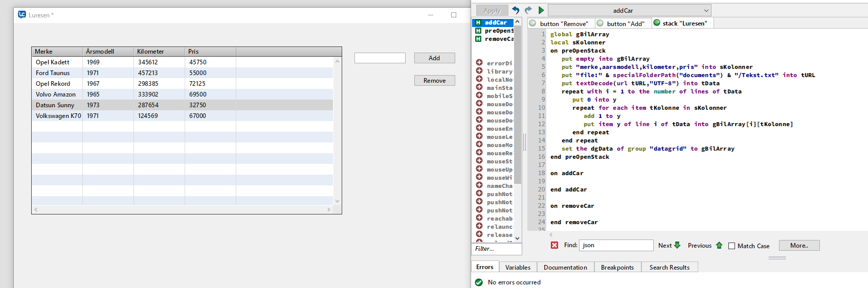
Task: Select the preOpenStack handler in handler list
Action: pos(493,31)
